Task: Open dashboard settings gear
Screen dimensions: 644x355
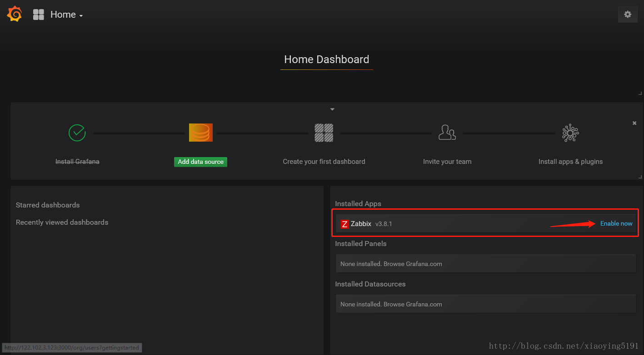Action: [628, 15]
